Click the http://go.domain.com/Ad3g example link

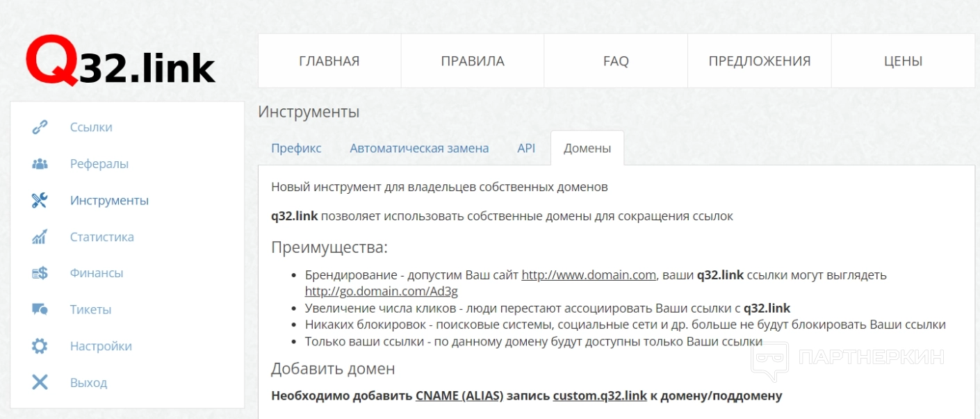(x=382, y=291)
